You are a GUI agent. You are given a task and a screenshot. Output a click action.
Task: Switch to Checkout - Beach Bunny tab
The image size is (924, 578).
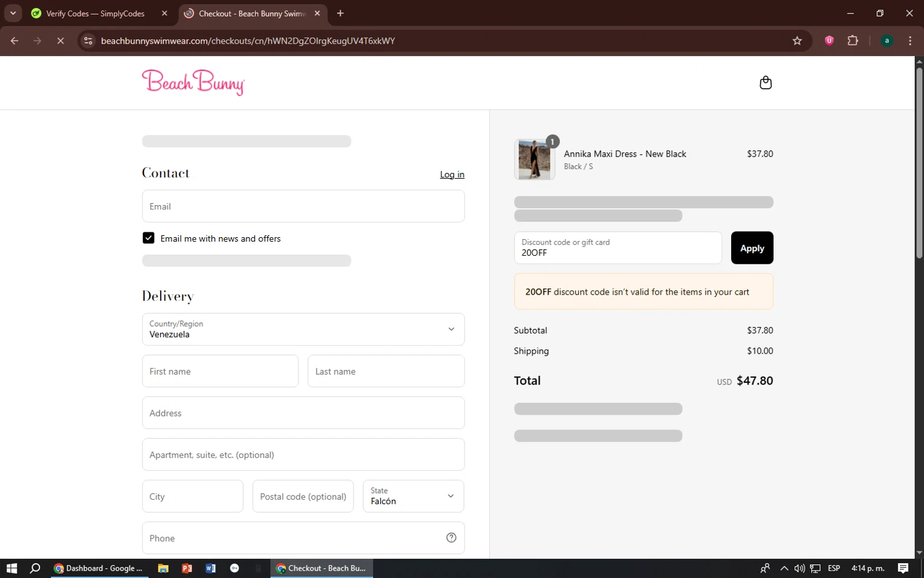pos(253,13)
